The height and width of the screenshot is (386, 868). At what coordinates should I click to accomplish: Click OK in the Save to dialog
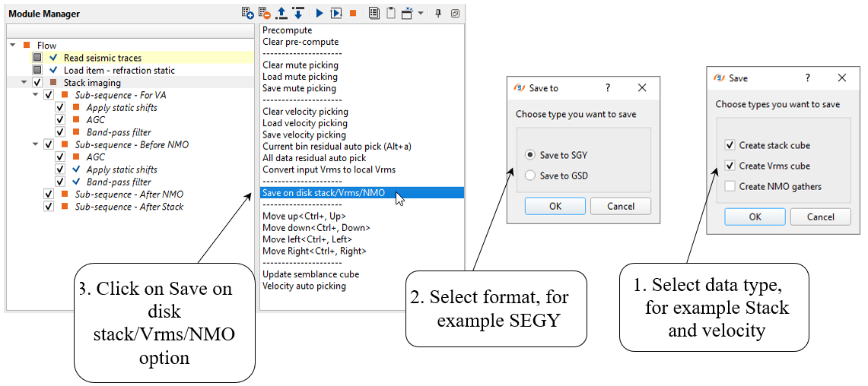click(x=555, y=206)
